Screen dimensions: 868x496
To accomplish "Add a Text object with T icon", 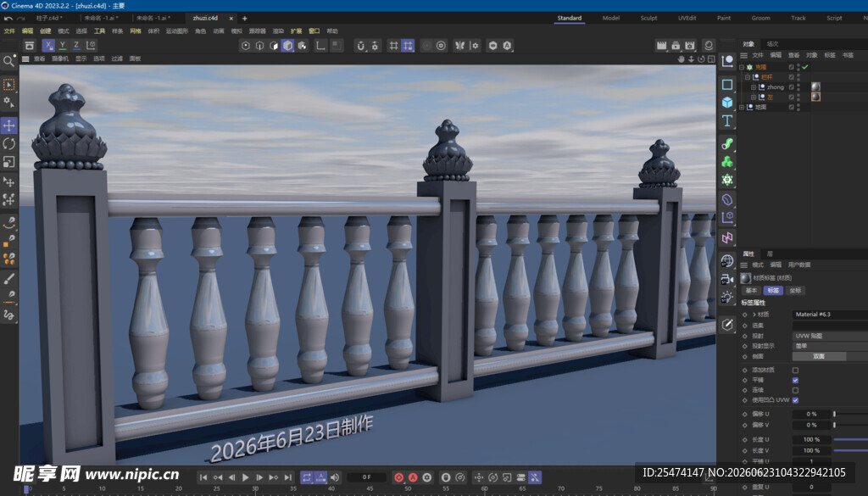I will click(x=727, y=120).
